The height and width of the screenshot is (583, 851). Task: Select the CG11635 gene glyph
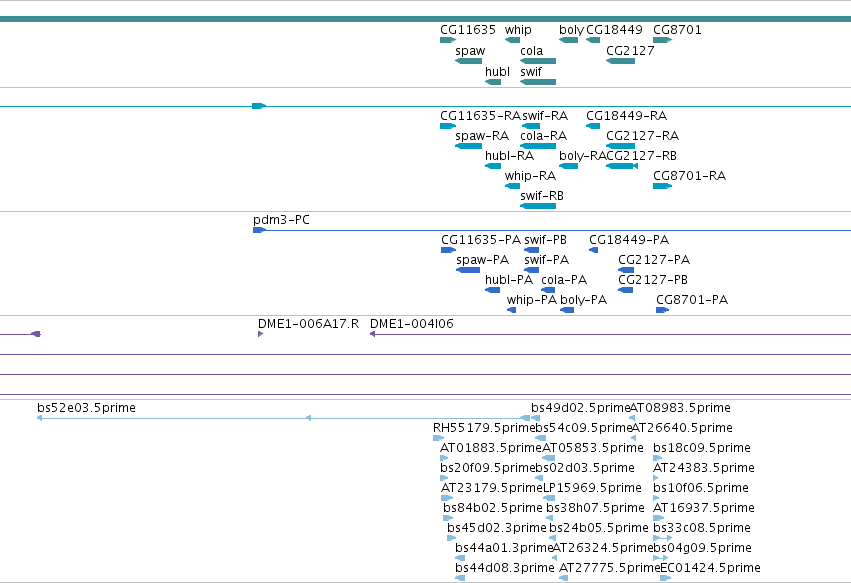[448, 40]
